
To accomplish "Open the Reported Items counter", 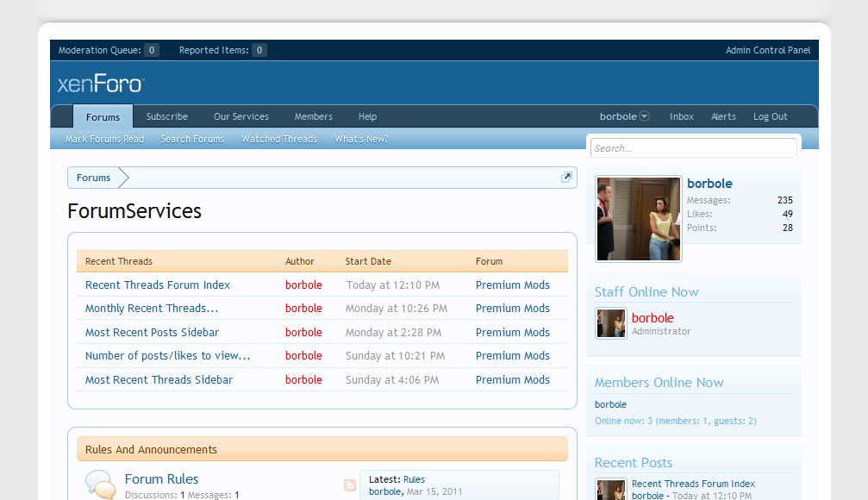I will 259,50.
